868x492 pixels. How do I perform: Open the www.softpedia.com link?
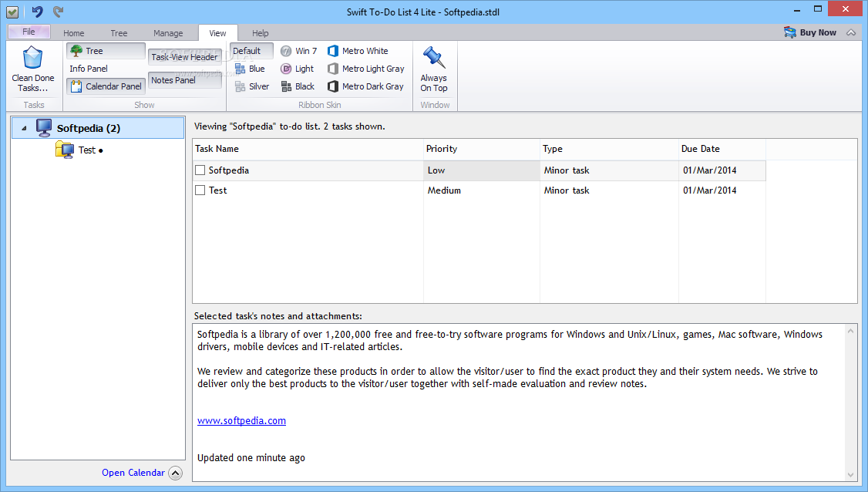click(241, 420)
